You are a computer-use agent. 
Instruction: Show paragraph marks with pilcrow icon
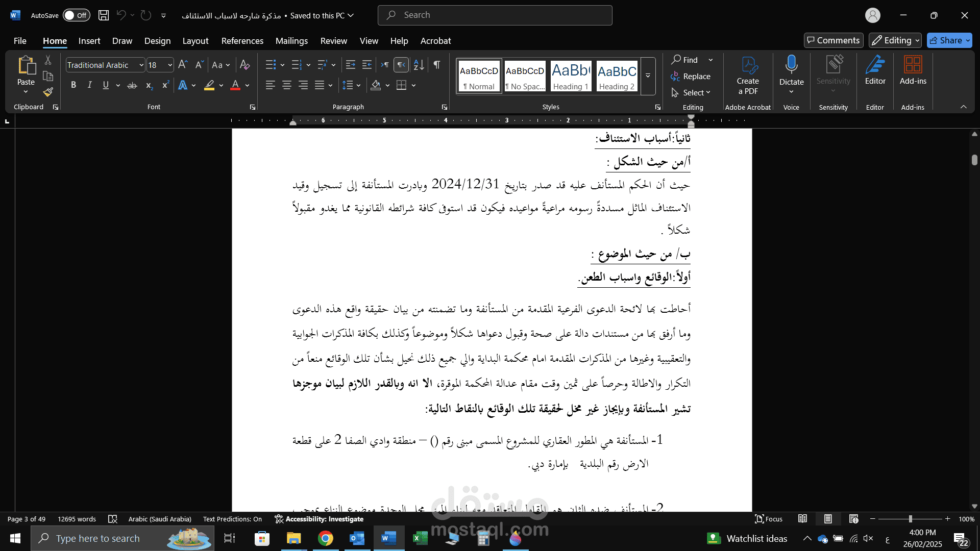click(x=437, y=65)
